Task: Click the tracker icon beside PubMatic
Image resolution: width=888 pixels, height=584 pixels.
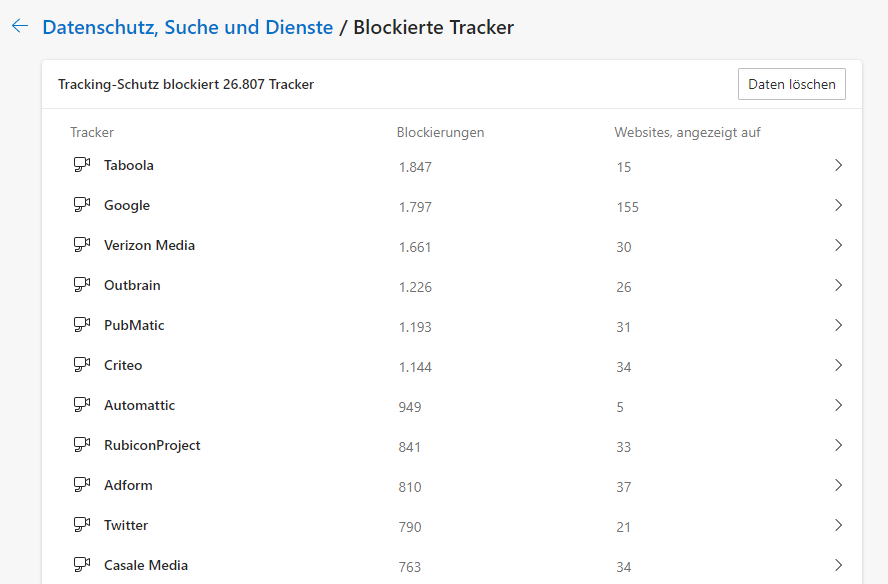Action: tap(82, 325)
